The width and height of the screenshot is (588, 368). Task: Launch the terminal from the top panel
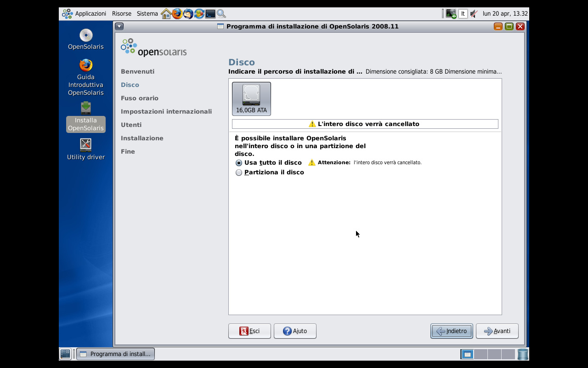pos(210,14)
